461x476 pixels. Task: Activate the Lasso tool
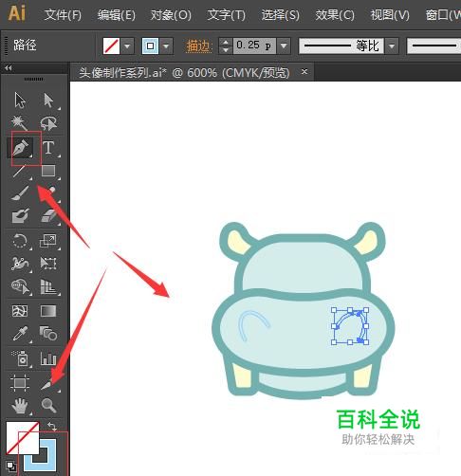coord(48,123)
